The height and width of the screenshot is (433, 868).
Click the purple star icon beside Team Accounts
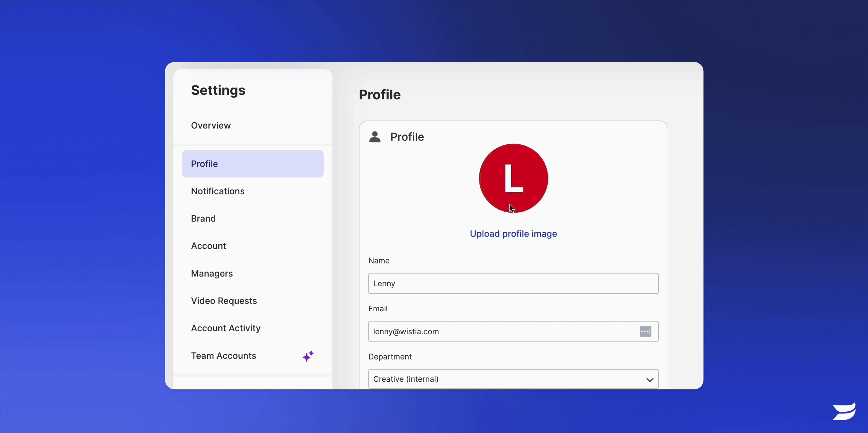(x=308, y=356)
